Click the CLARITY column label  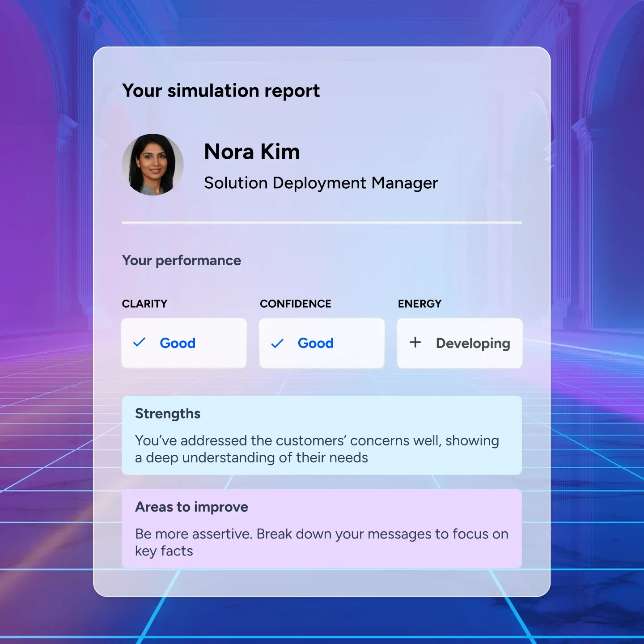tap(144, 304)
